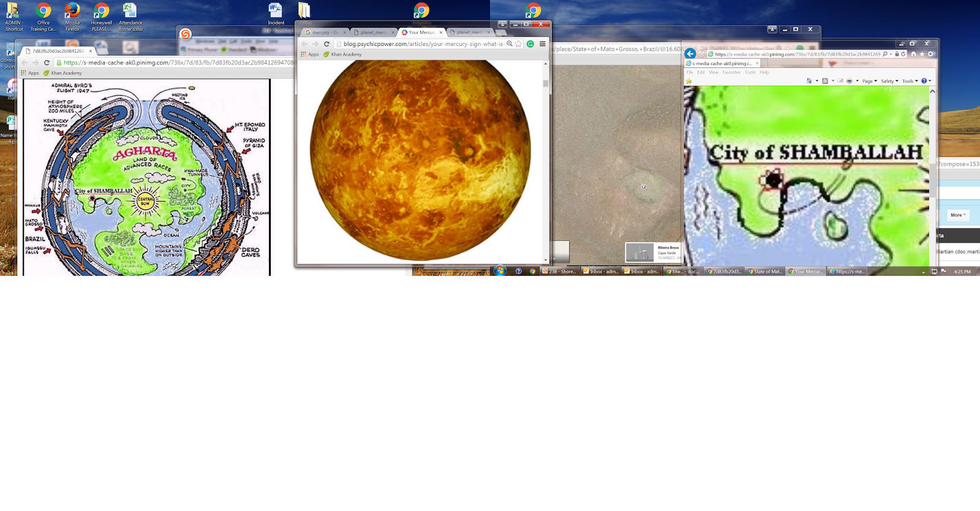This screenshot has width=980, height=511.
Task: Open IE Safety dropdown
Action: [889, 81]
